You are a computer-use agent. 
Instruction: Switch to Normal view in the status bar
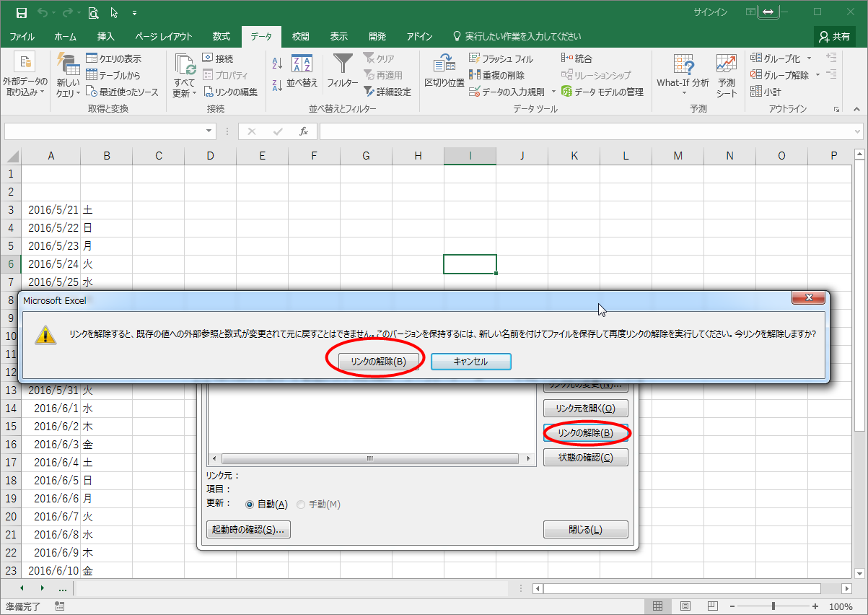click(x=658, y=606)
